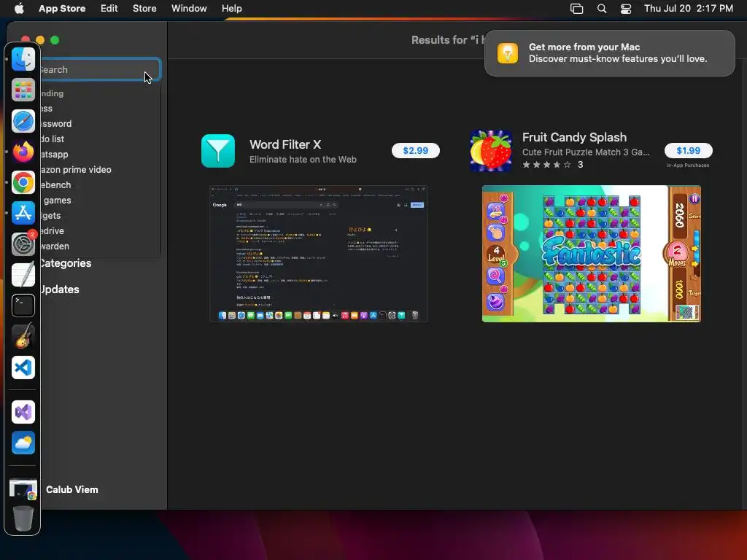The image size is (747, 560).
Task: Click the Stage Manager menu bar icon
Action: coord(576,9)
